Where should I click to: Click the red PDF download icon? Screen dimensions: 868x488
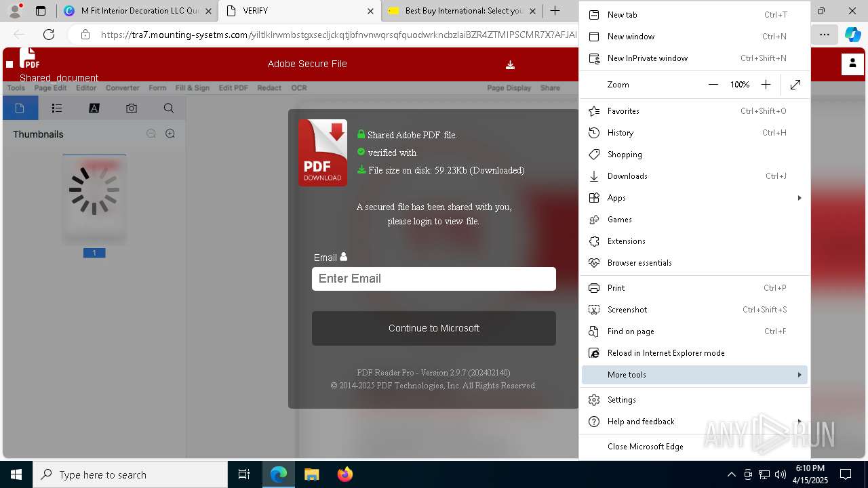tap(323, 153)
